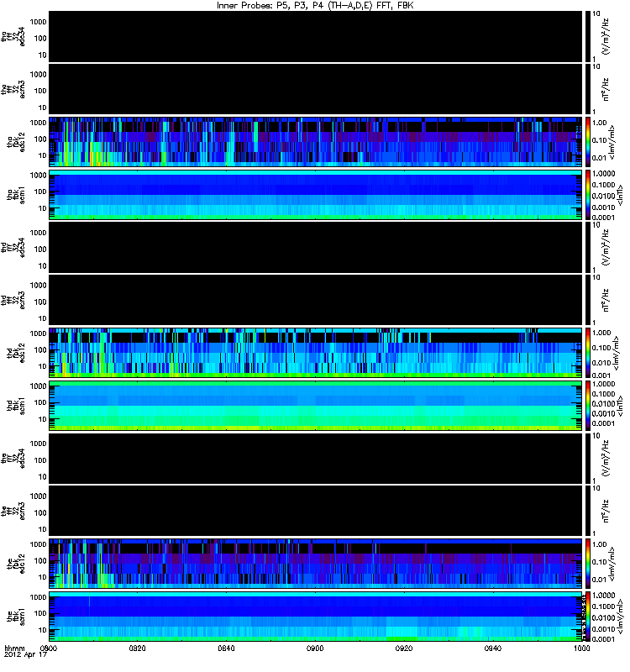Click the rainbow color bar of thd fbk scm1
This screenshot has width=630, height=672.
(x=588, y=406)
